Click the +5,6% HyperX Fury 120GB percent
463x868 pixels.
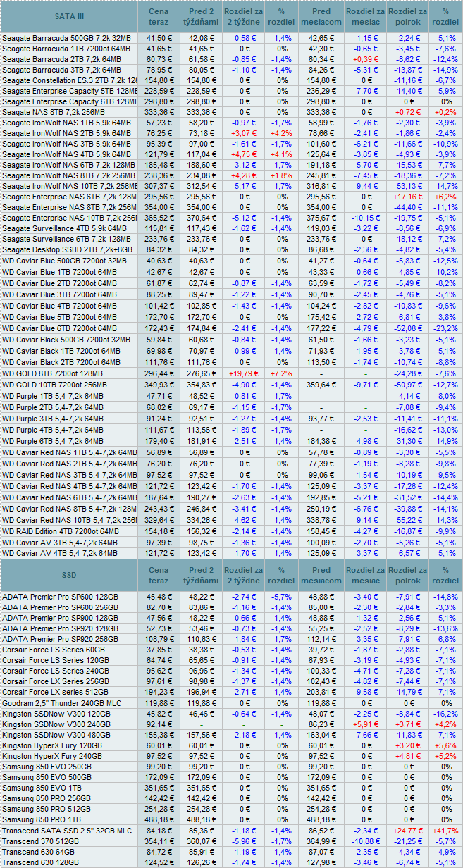click(445, 745)
